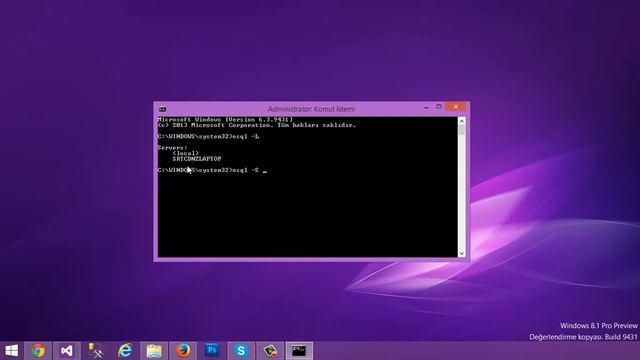
Task: Open Visual Studio from taskbar
Action: [67, 351]
